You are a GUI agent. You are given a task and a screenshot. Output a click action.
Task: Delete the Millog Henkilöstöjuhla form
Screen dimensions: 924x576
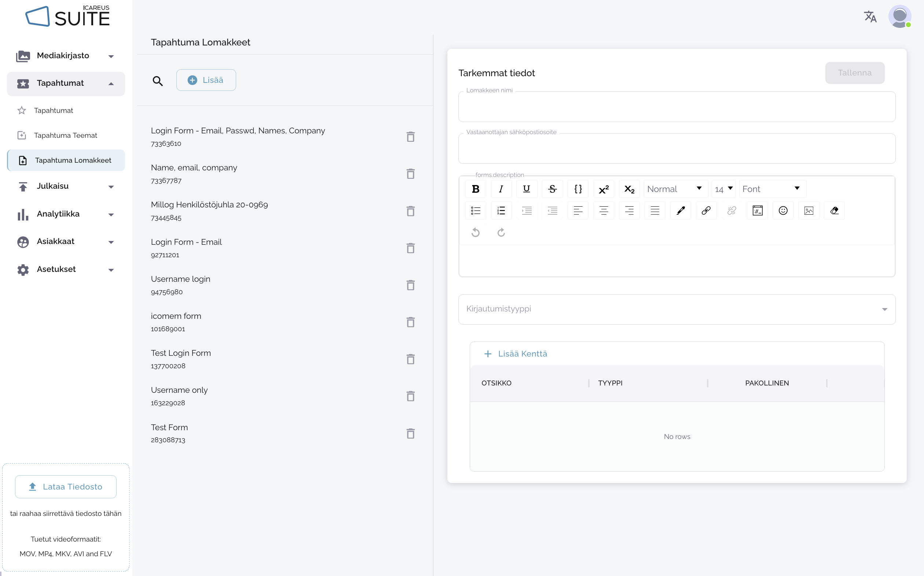[x=410, y=211]
